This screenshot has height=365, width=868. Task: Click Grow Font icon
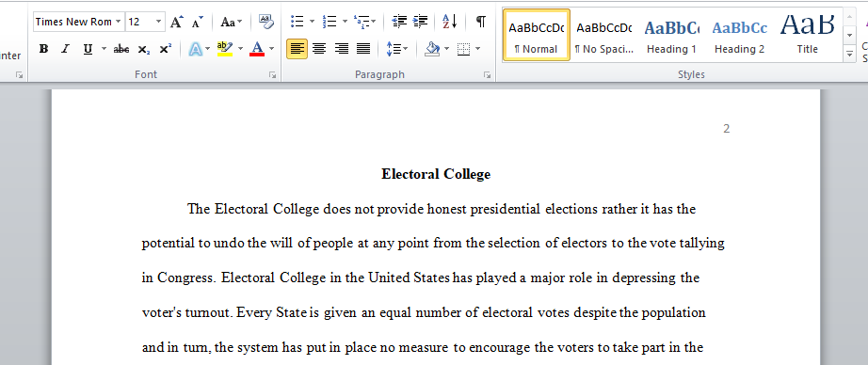176,22
